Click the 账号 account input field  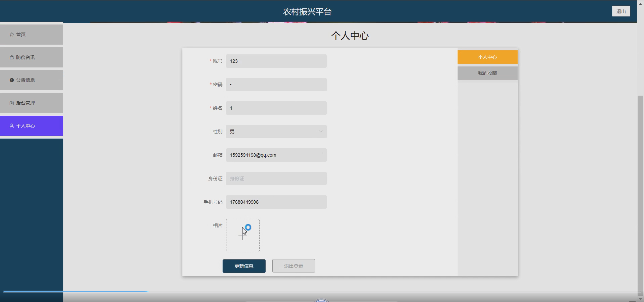click(x=276, y=61)
